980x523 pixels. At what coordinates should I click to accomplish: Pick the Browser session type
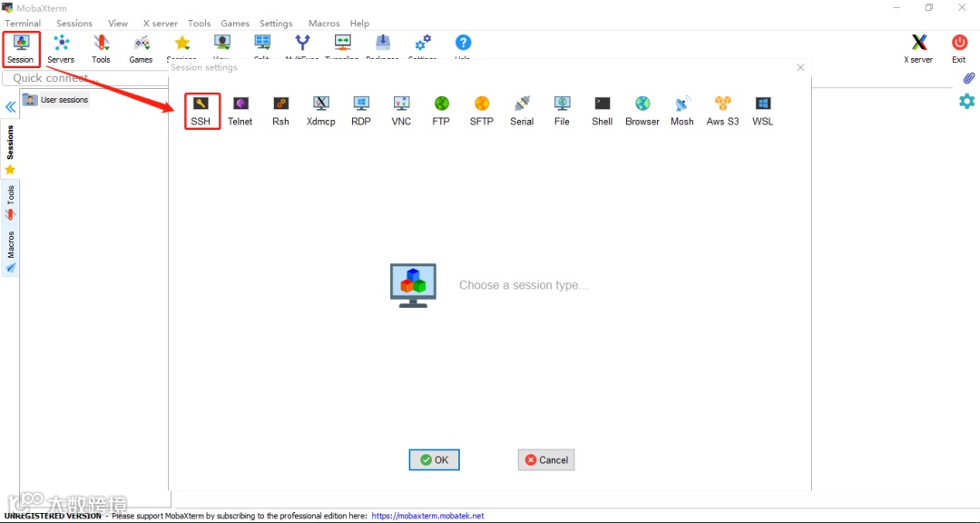pyautogui.click(x=642, y=111)
